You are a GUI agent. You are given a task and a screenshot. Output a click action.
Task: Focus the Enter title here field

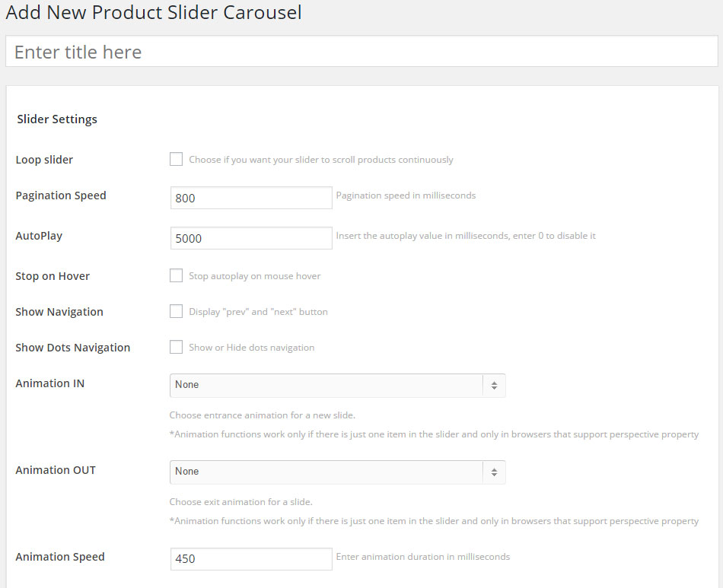point(361,52)
